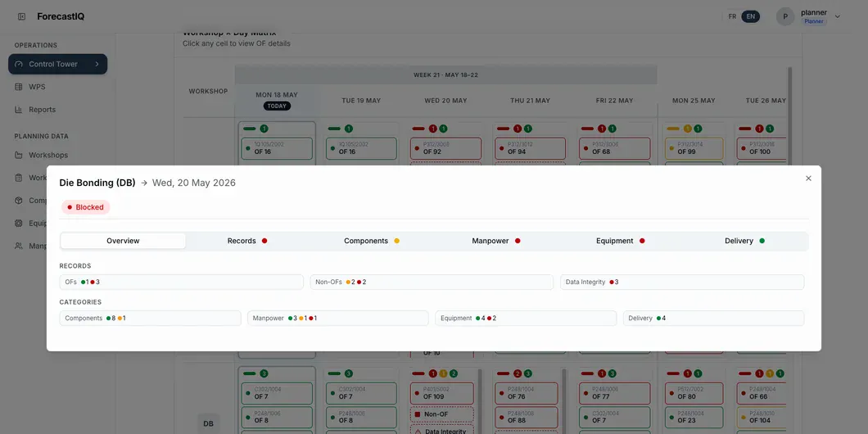Open the OF 104 card
The height and width of the screenshot is (434, 868).
pos(762,418)
